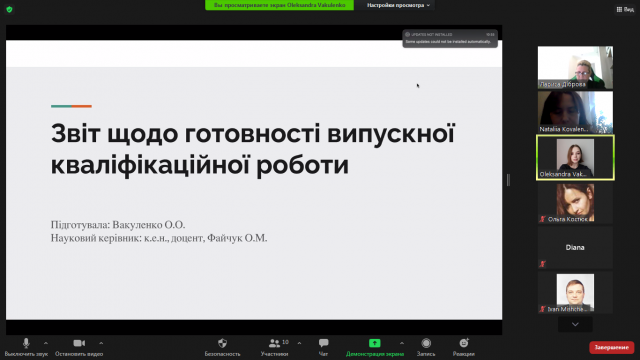Screen dimensions: 640x360
Task: Open the video options arrow beside the camera
Action: pos(101,343)
